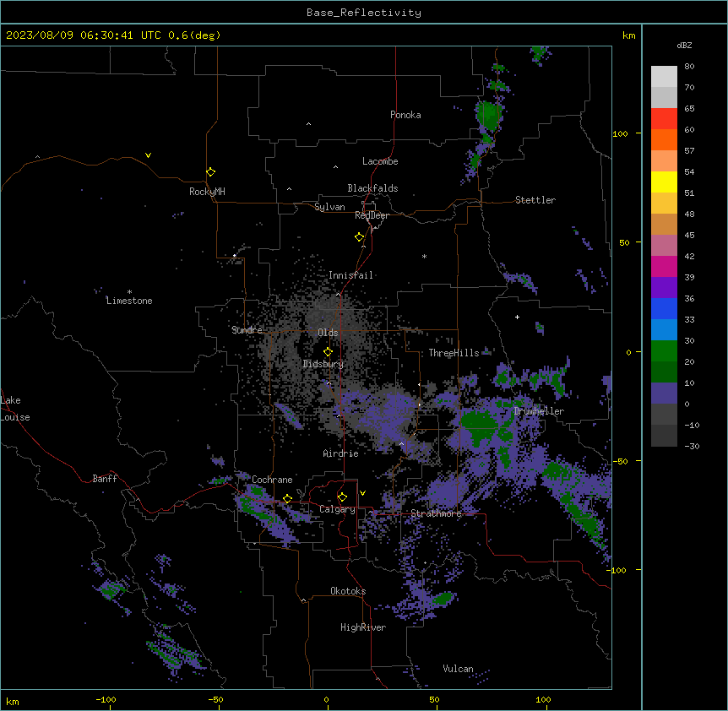Click the Airdrie city label

coord(340,453)
